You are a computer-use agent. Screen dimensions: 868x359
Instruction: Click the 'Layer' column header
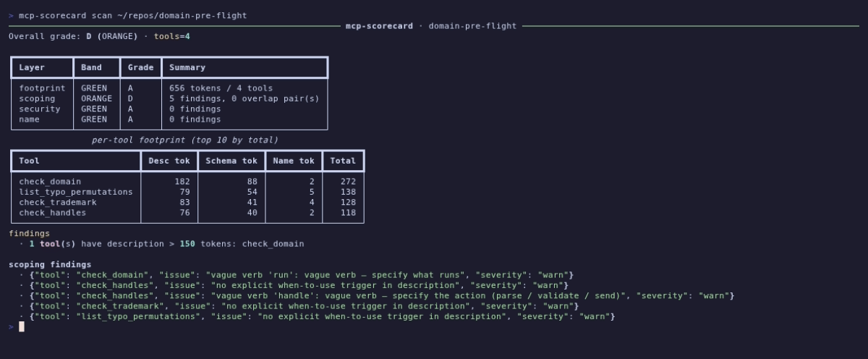pos(32,67)
